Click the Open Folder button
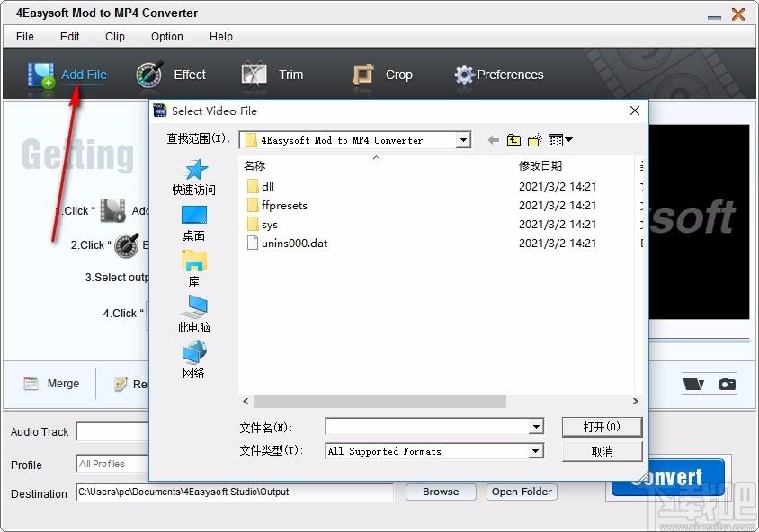The image size is (759, 532). pyautogui.click(x=522, y=492)
